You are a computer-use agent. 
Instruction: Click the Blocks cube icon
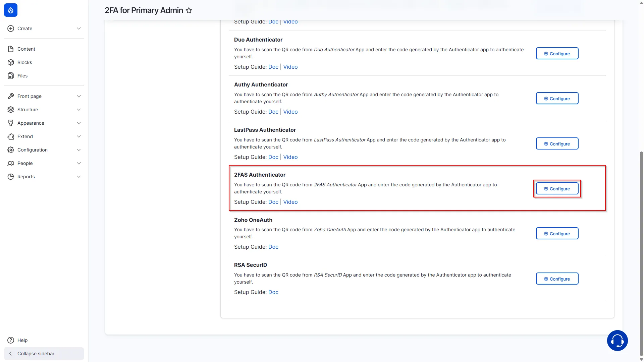[x=11, y=62]
